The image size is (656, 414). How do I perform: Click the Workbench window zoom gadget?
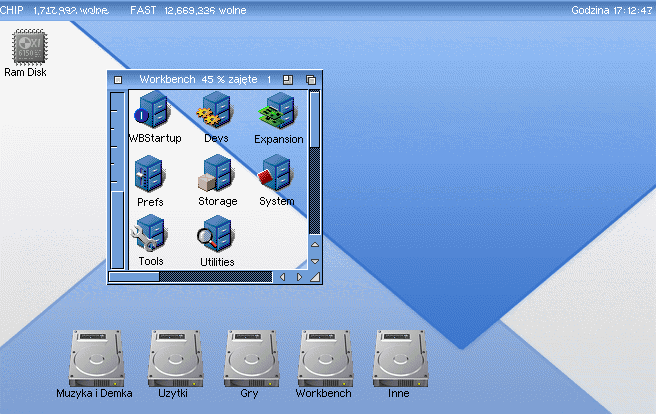click(288, 79)
